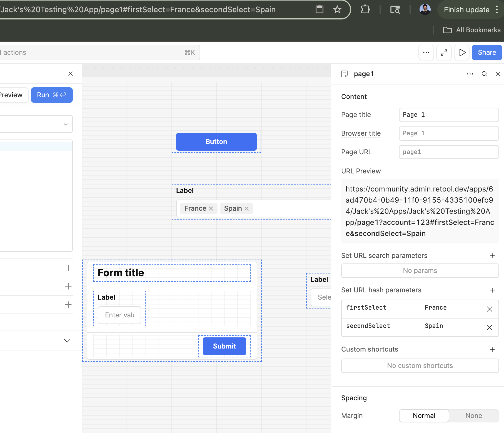
Task: Open the browser extensions puzzle icon
Action: point(365,10)
